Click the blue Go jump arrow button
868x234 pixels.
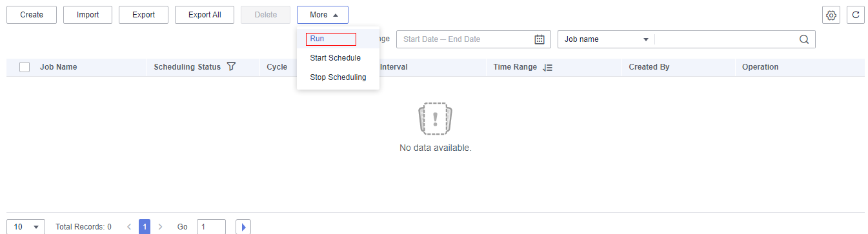(243, 227)
